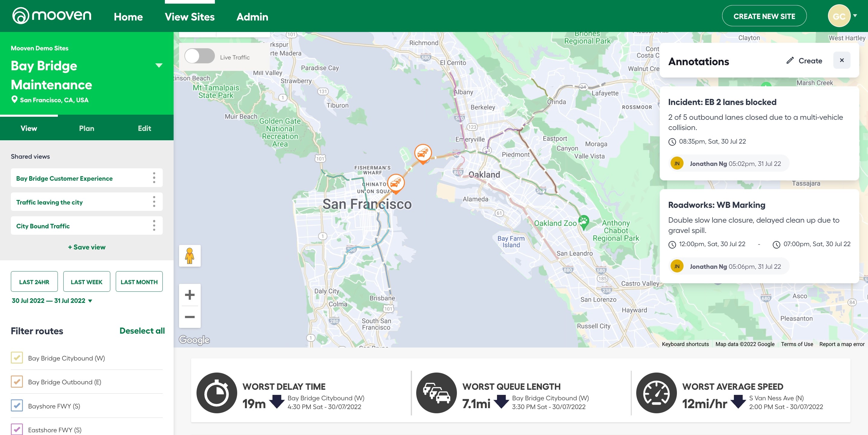Open kebab menu for Traffic leaving the city
Screen dimensions: 868x435
pyautogui.click(x=154, y=202)
